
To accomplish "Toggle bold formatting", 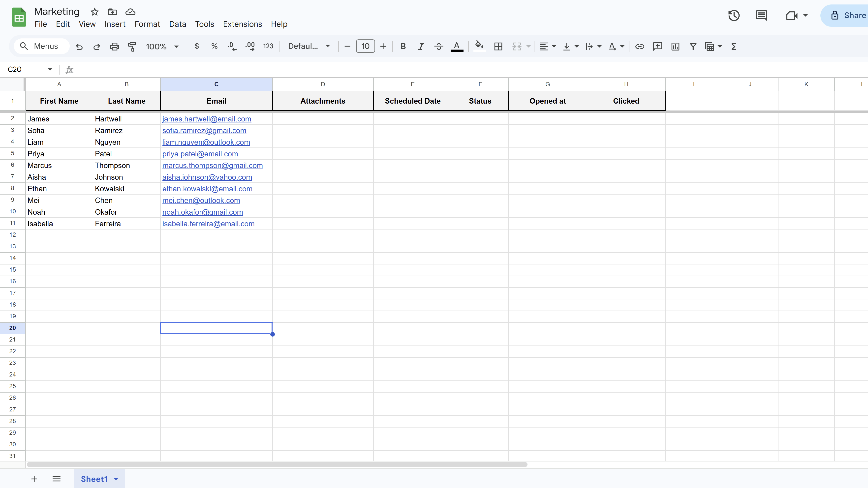I will click(x=403, y=46).
